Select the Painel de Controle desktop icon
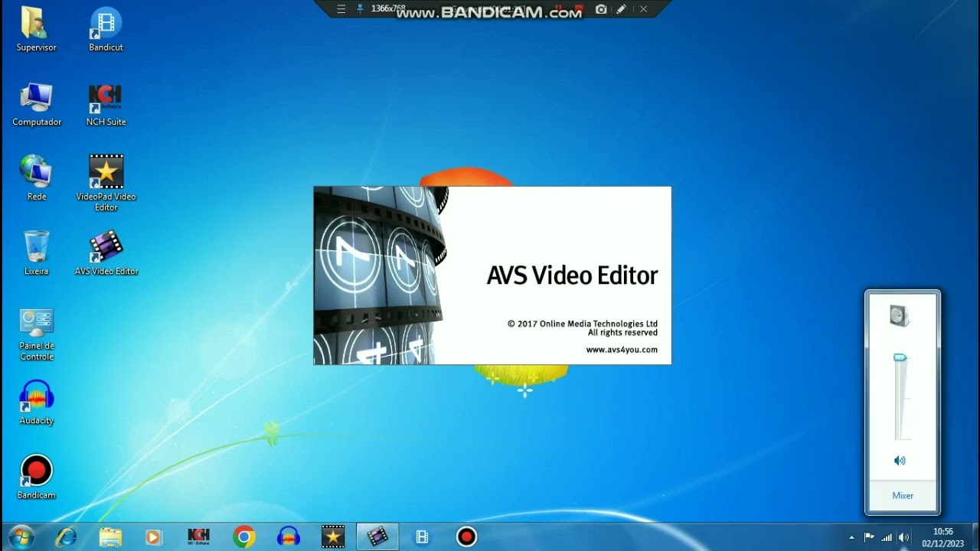Screen dimensions: 980x551 click(36, 334)
